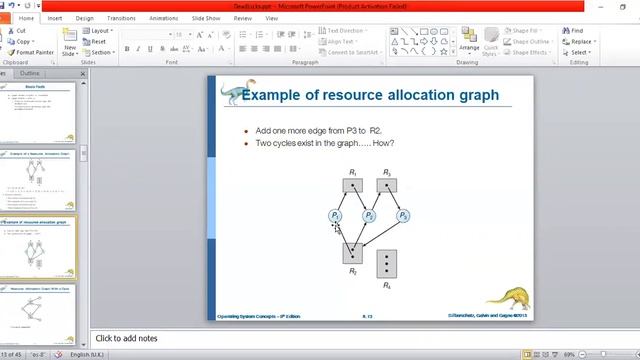This screenshot has width=640, height=360.
Task: Align text right
Action: tap(266, 49)
